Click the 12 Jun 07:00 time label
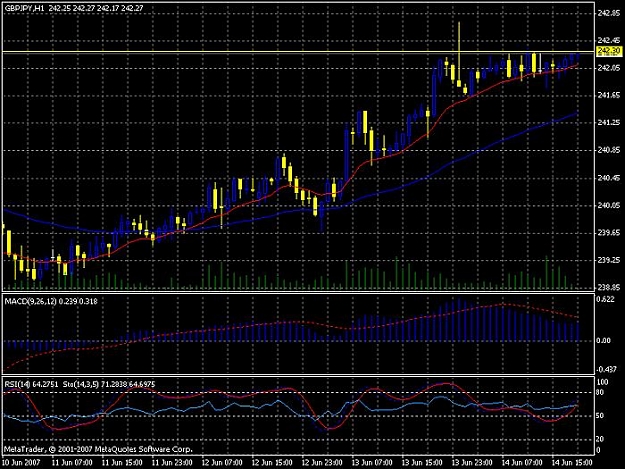Image resolution: width=625 pixels, height=469 pixels. tap(222, 463)
